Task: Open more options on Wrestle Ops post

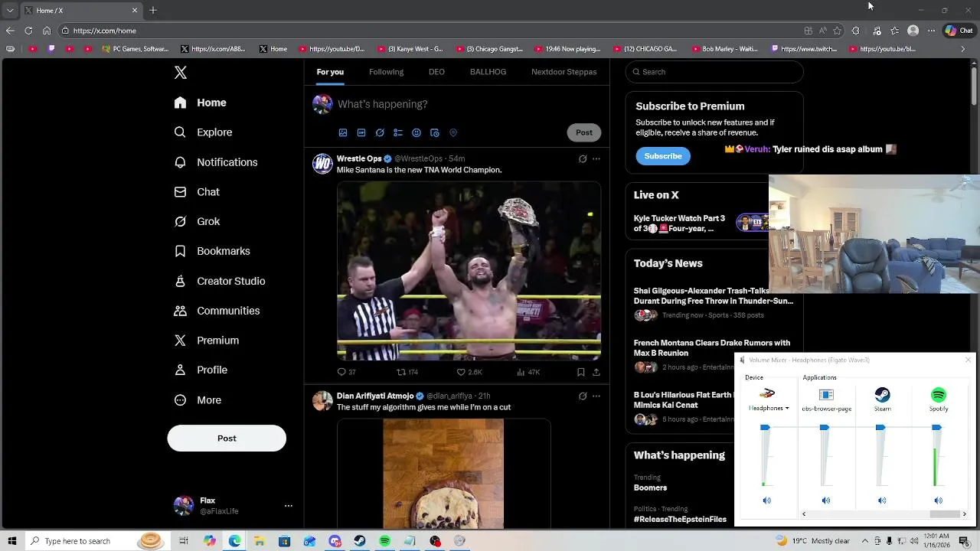Action: pos(596,159)
